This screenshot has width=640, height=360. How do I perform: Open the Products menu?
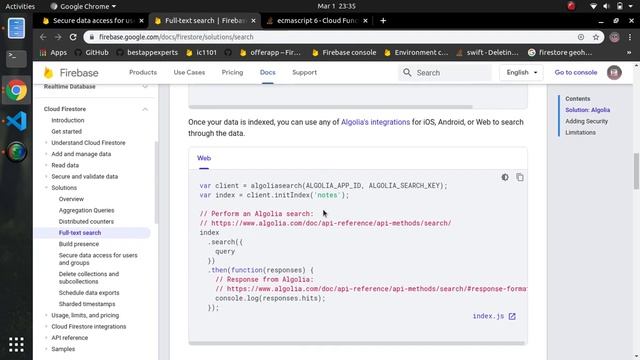[143, 73]
